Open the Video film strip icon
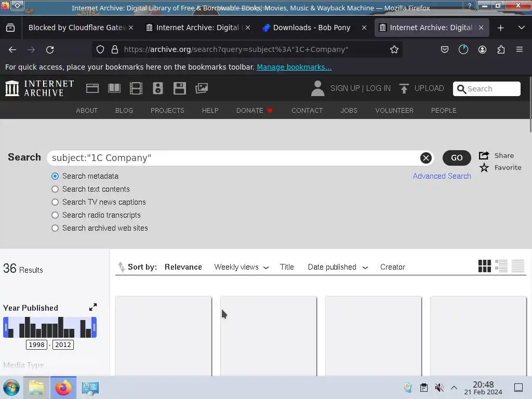 [136, 88]
